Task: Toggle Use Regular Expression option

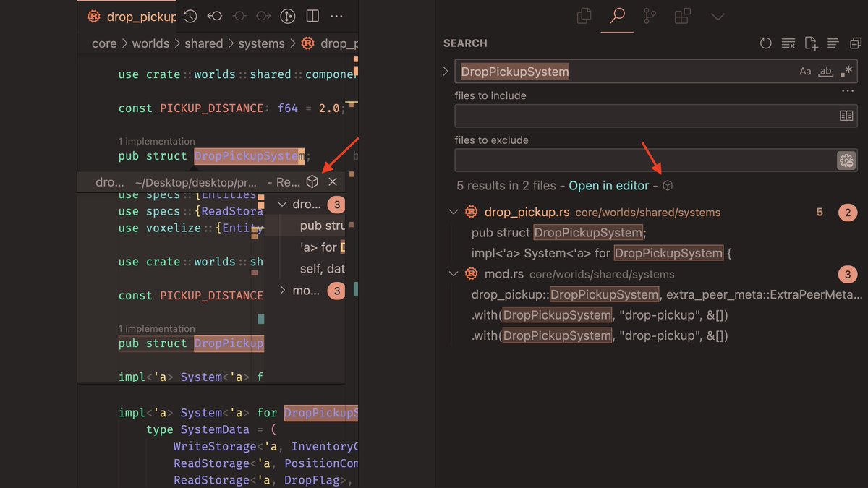Action: tap(846, 72)
